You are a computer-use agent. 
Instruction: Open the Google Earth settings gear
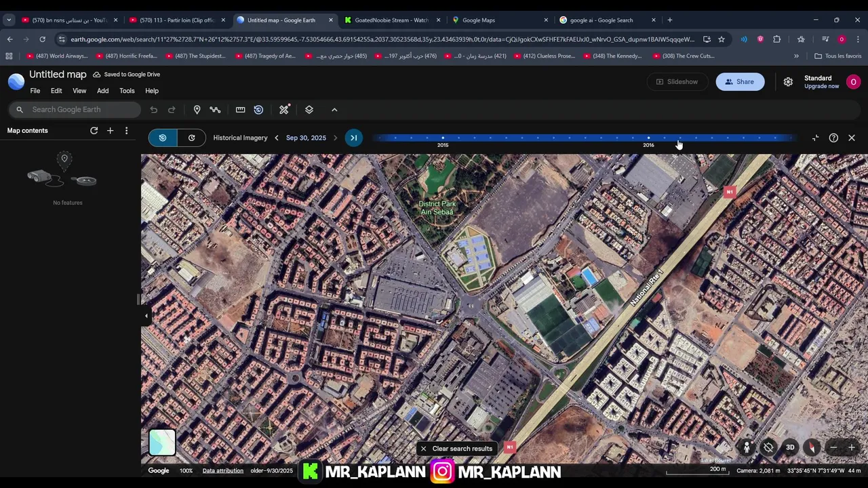pos(788,81)
